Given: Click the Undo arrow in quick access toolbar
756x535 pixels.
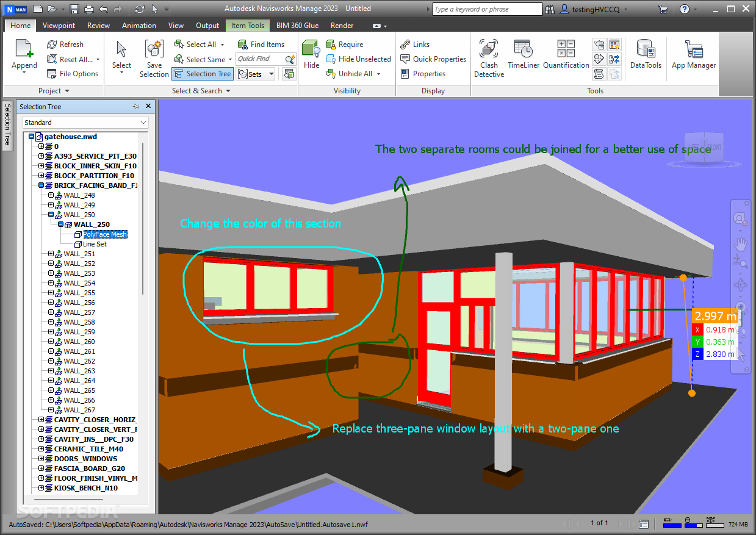Looking at the screenshot, I should (104, 9).
